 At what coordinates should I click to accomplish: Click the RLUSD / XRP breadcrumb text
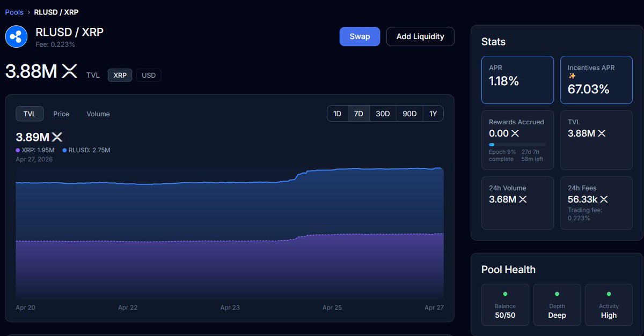coord(56,12)
